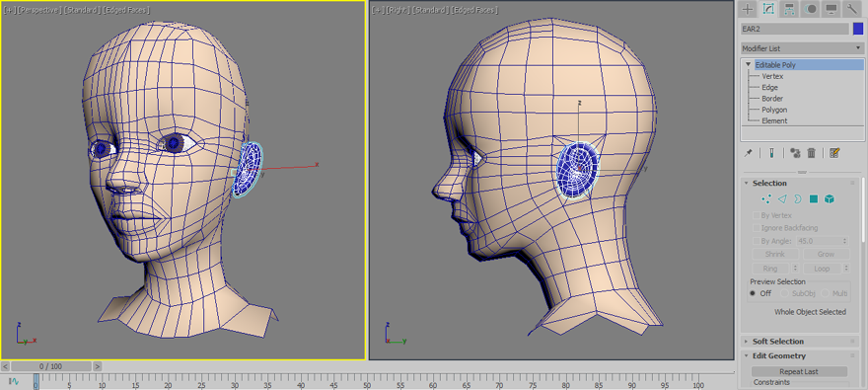
Task: Open the Create command panel tab
Action: pyautogui.click(x=748, y=9)
